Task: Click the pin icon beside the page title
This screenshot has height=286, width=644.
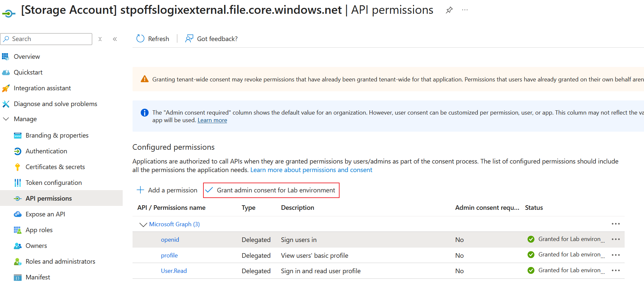Action: [x=449, y=10]
